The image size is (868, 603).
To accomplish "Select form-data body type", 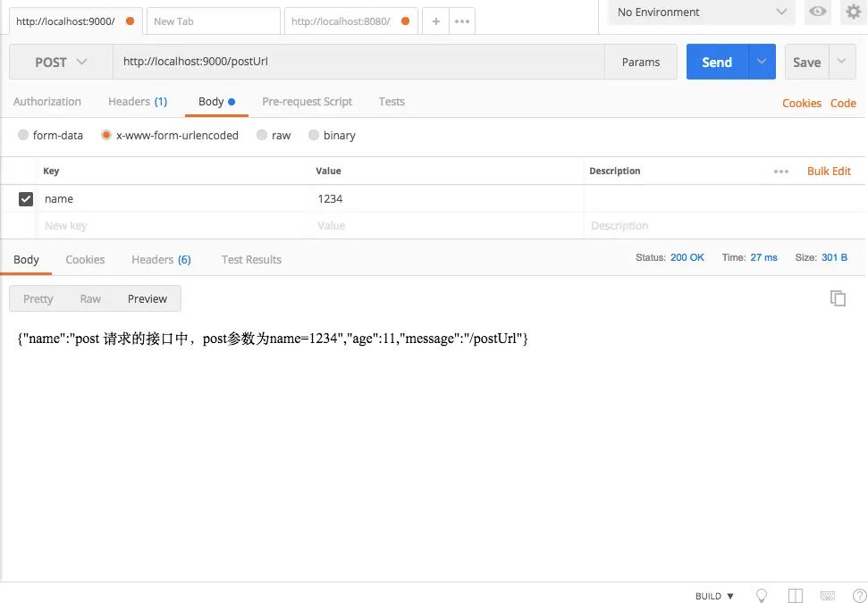I will point(22,135).
